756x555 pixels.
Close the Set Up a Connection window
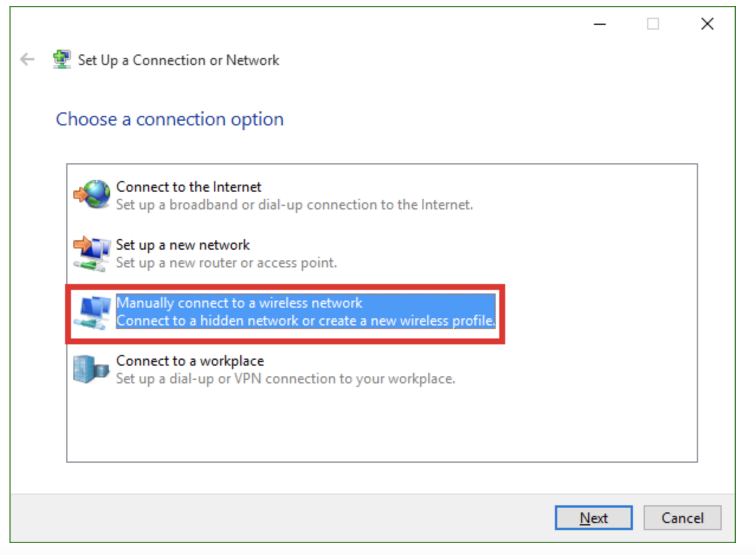click(707, 24)
